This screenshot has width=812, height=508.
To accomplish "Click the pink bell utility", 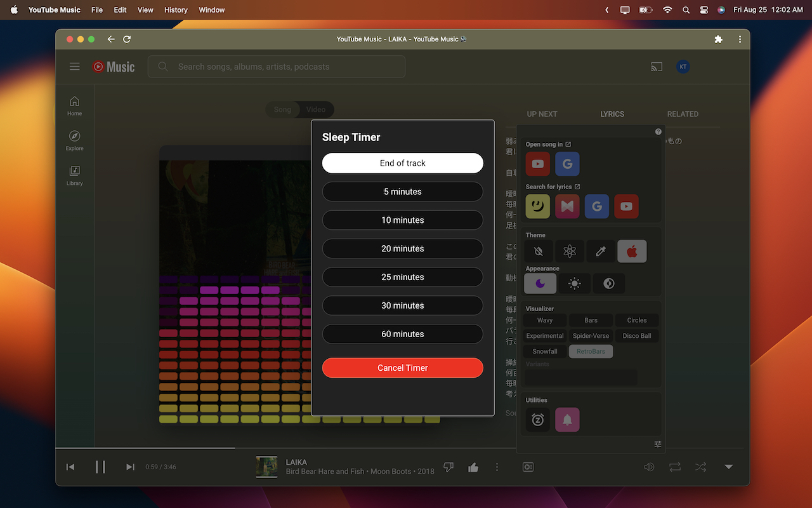I will click(567, 420).
